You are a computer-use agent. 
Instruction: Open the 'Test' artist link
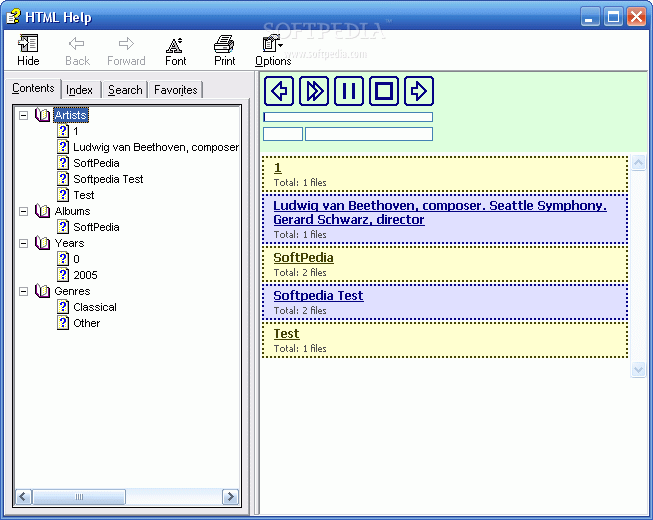(x=287, y=334)
